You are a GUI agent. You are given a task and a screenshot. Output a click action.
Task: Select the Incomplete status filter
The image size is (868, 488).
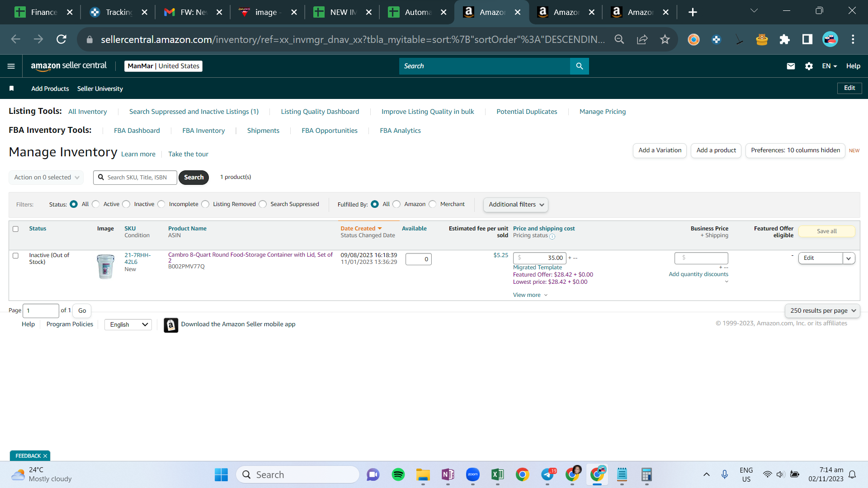point(161,204)
